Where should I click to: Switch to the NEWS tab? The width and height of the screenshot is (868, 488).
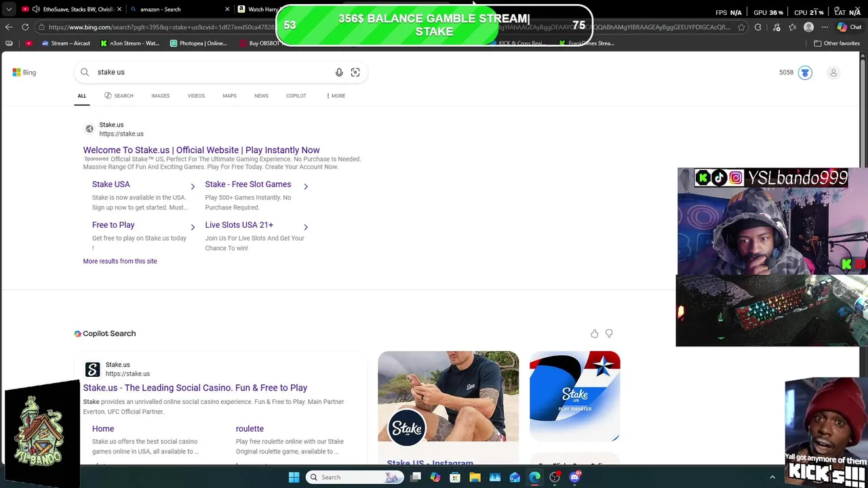[x=261, y=96]
